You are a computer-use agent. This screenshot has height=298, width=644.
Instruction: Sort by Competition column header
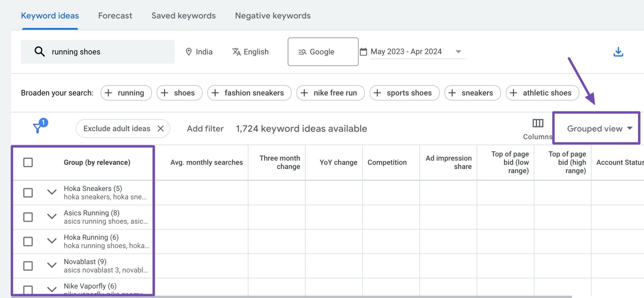pos(387,162)
